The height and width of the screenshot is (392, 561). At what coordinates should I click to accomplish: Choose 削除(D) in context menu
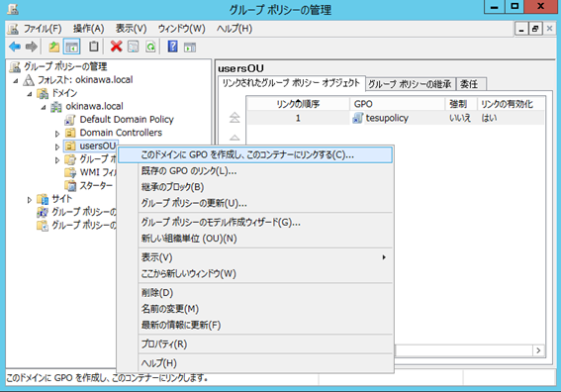tap(255, 293)
